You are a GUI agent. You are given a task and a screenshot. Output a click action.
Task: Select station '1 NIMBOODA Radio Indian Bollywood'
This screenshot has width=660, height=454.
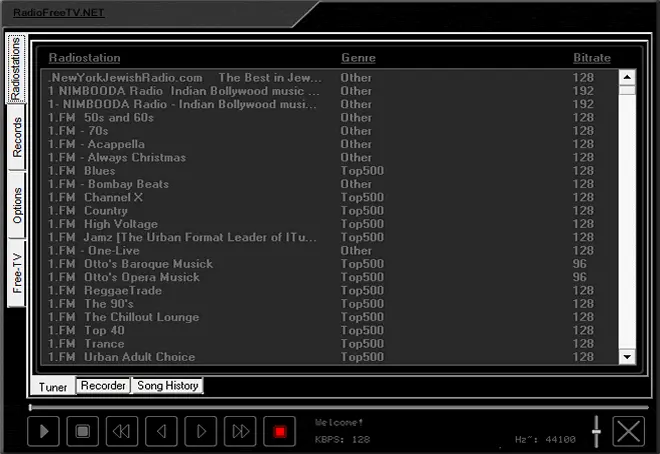(x=330, y=91)
